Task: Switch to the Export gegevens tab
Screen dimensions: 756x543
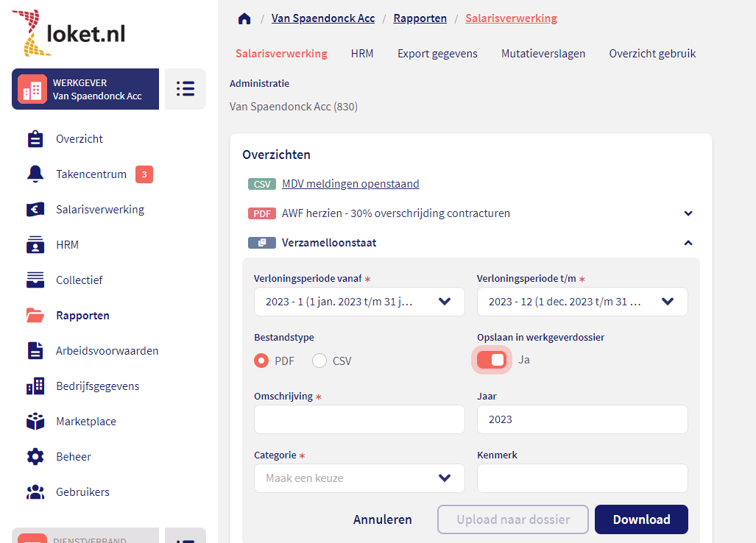Action: [x=437, y=54]
